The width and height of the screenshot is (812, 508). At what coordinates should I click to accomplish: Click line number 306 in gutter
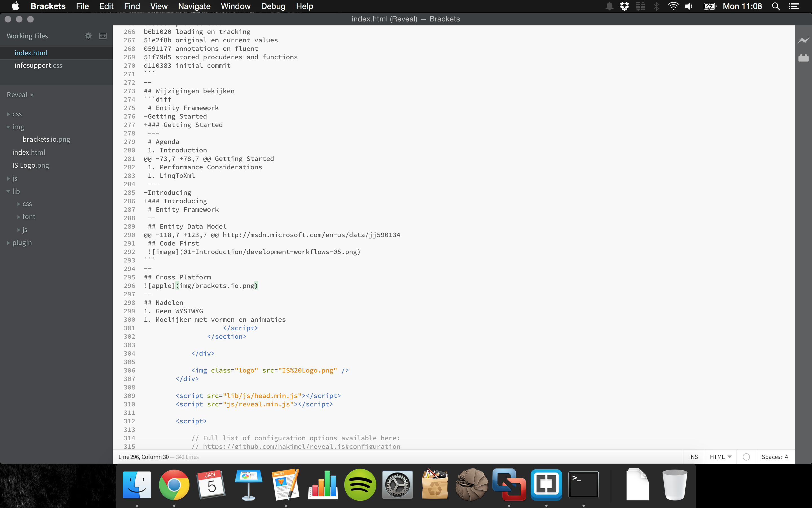(x=129, y=370)
